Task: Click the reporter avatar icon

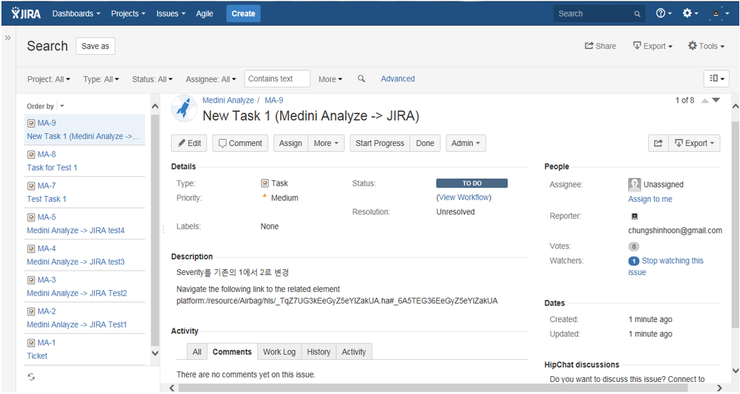Action: pos(634,216)
